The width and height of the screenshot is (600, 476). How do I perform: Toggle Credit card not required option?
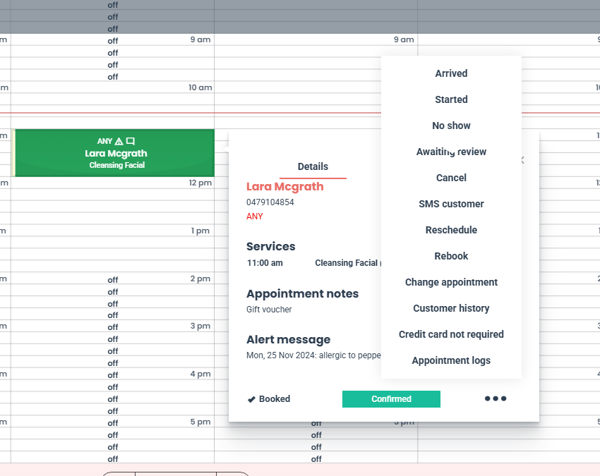click(451, 334)
